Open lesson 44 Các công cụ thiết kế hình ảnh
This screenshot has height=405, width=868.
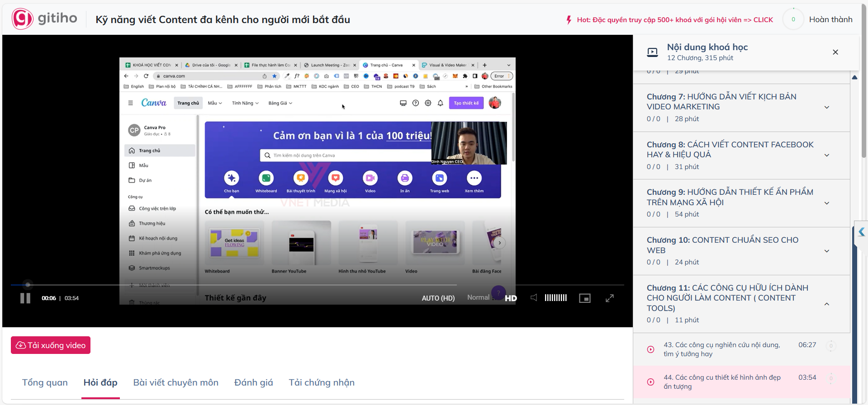(722, 382)
